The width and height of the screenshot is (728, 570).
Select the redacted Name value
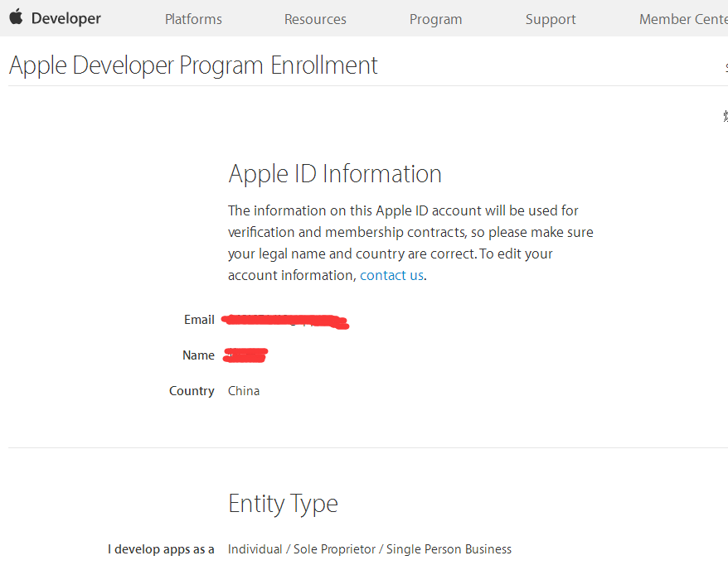246,355
